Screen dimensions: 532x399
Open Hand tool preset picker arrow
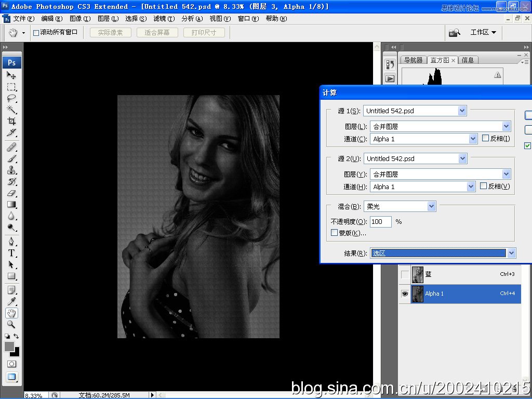click(x=23, y=33)
